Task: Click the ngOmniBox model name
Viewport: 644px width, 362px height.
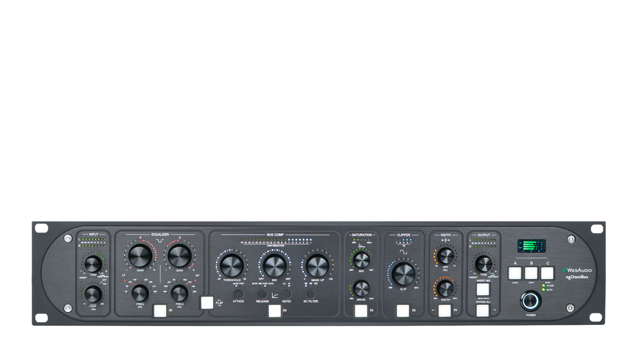Action: pos(577,277)
